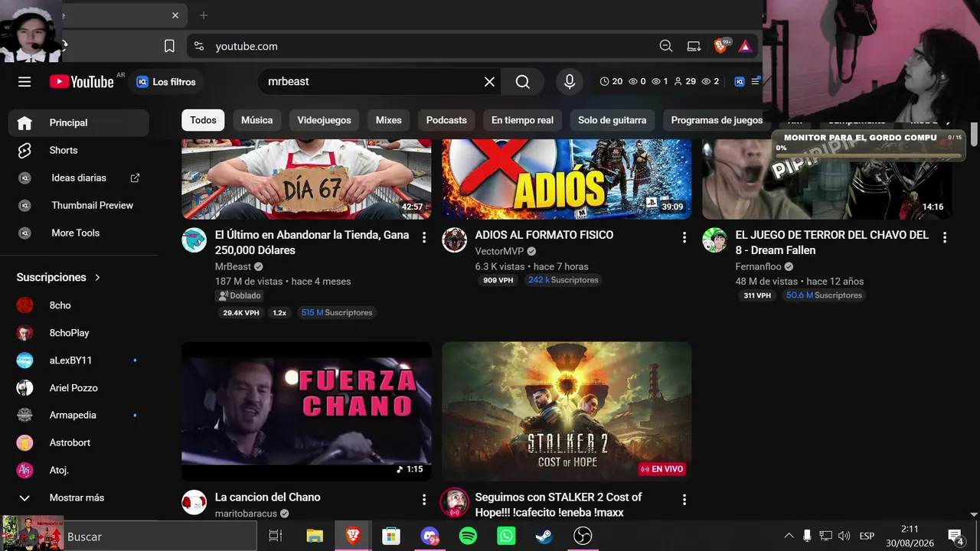Open site settings icon beside youtube.com

point(199,46)
